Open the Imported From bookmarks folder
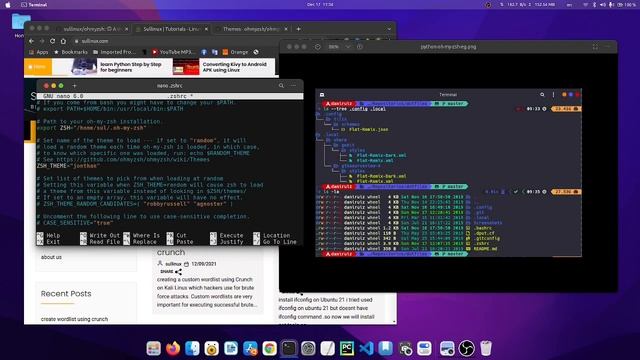 click(114, 52)
